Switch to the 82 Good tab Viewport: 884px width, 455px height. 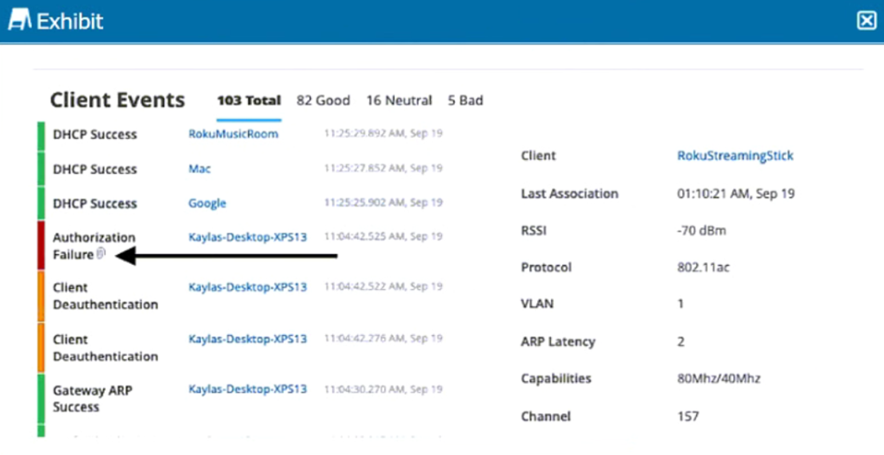coord(323,100)
